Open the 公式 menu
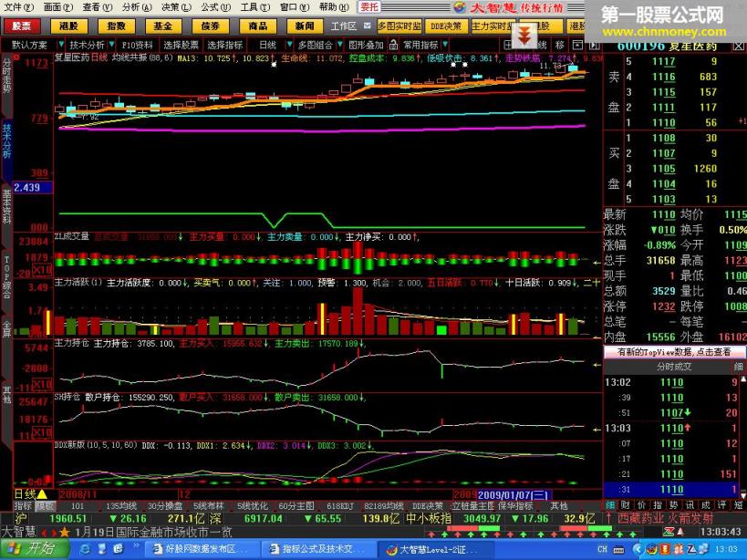747x560 pixels. tap(215, 7)
